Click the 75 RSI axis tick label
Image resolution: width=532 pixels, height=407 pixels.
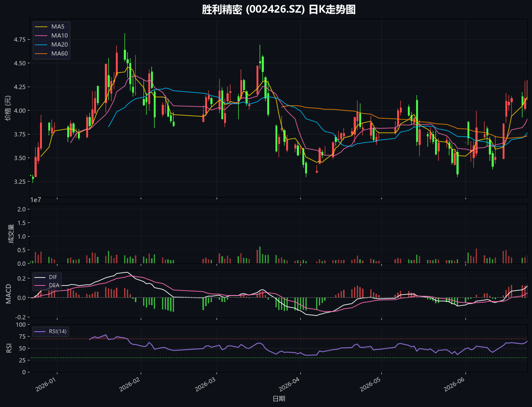[23, 337]
